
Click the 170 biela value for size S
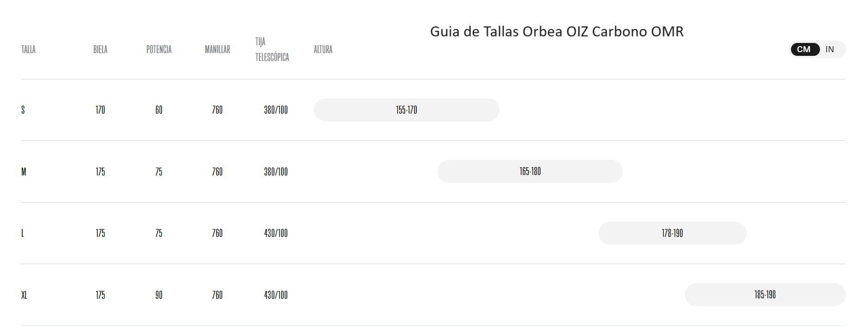100,110
